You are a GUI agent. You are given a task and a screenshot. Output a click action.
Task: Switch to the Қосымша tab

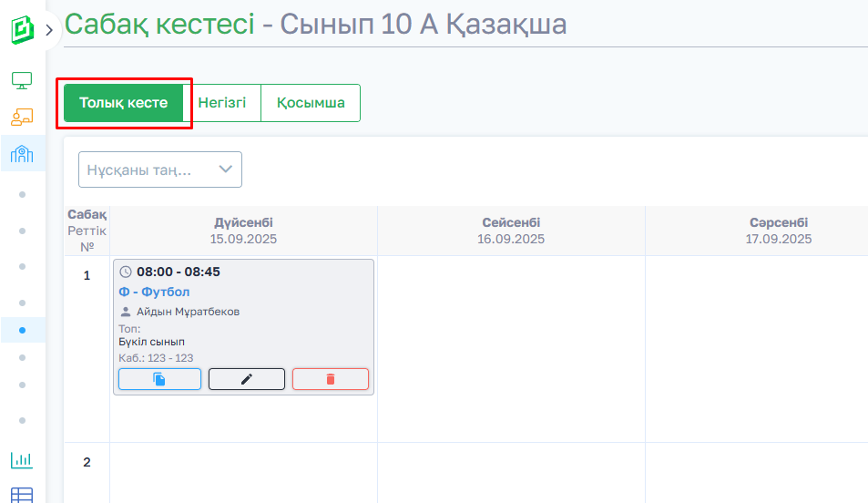[x=311, y=103]
